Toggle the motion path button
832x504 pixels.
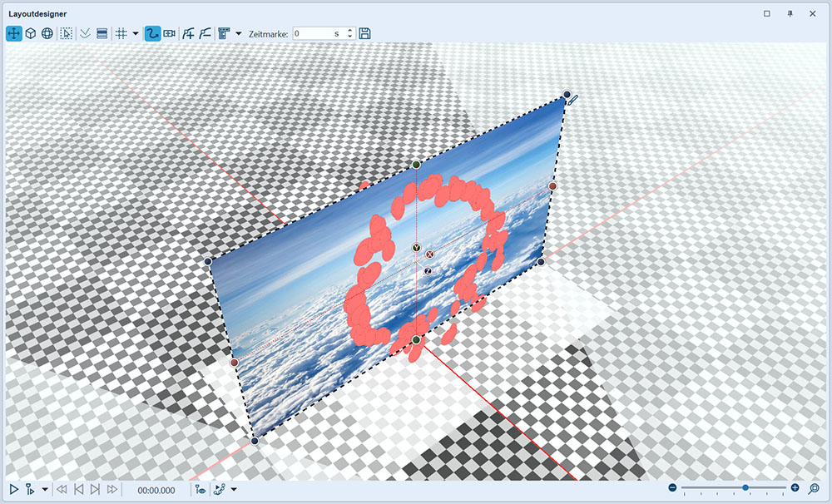click(x=152, y=33)
